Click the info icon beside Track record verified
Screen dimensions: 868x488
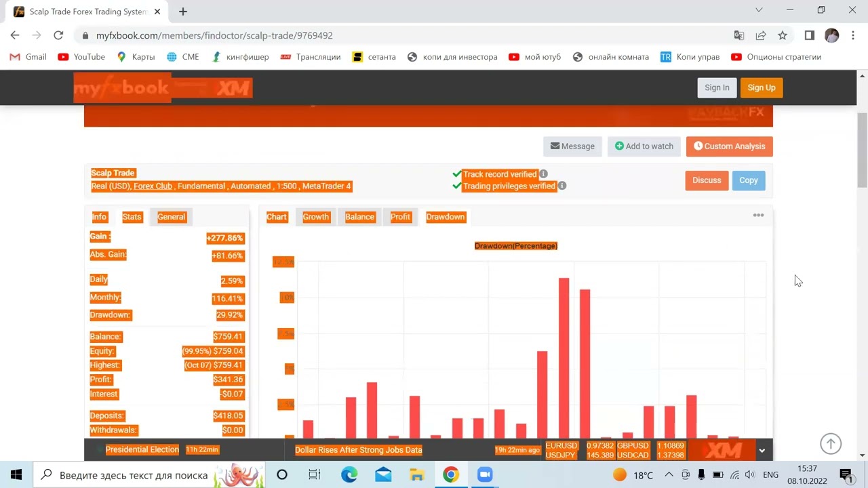coord(543,174)
